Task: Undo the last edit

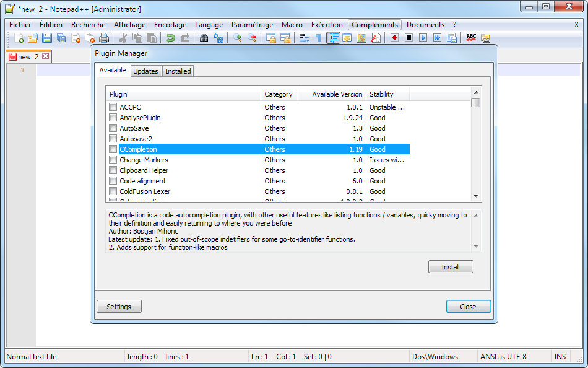Action: coord(170,38)
